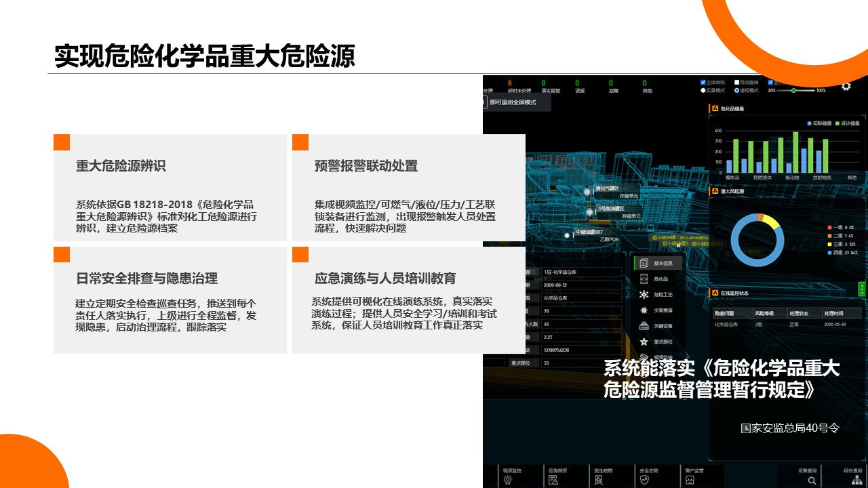Toggle the 主体结构 checkbox
Image resolution: width=868 pixels, height=488 pixels.
point(703,83)
